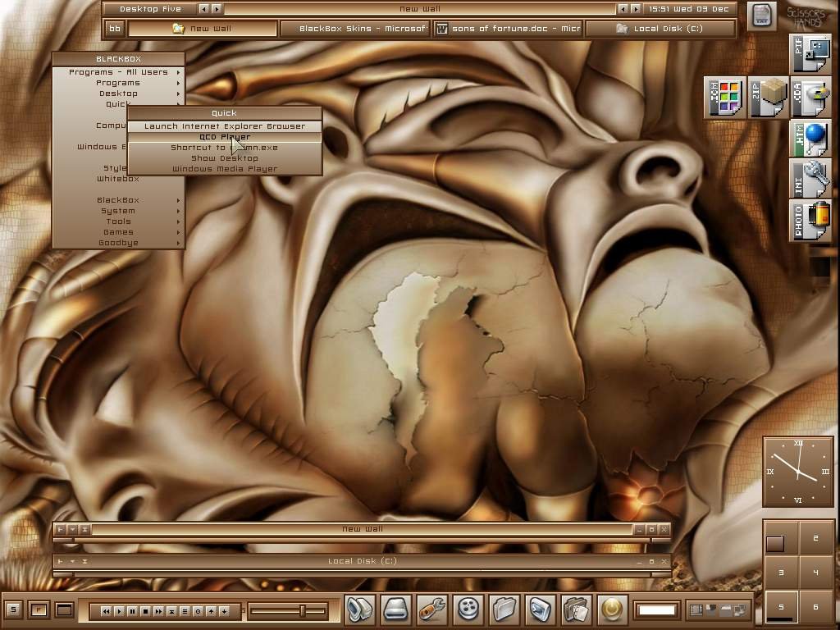
Task: Switch to New Wall taskbar item
Action: 203,29
